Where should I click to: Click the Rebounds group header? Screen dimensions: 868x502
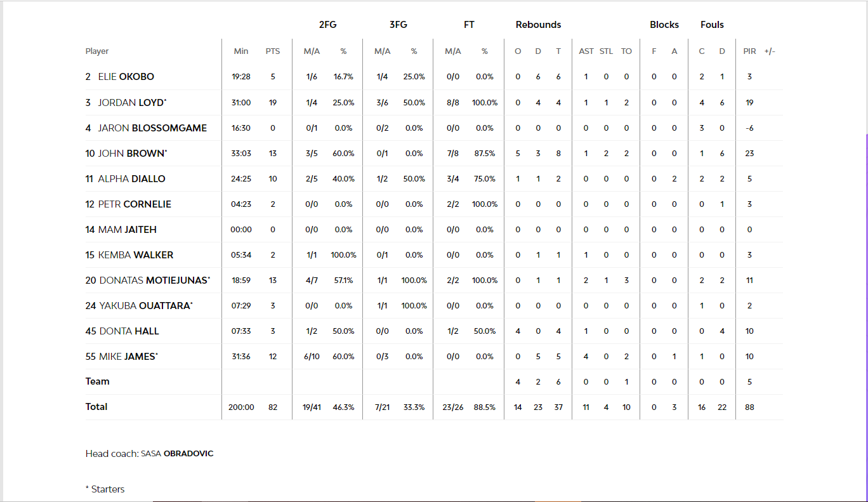point(538,25)
